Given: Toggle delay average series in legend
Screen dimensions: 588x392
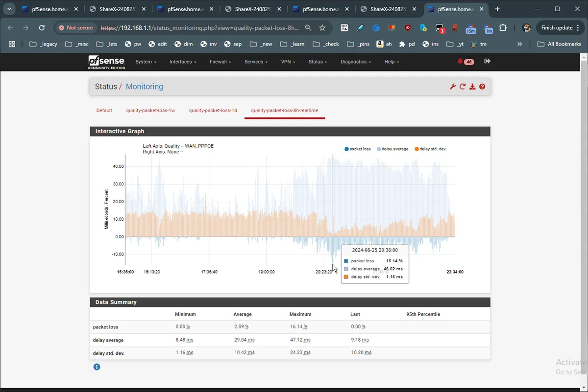Looking at the screenshot, I should (x=392, y=149).
